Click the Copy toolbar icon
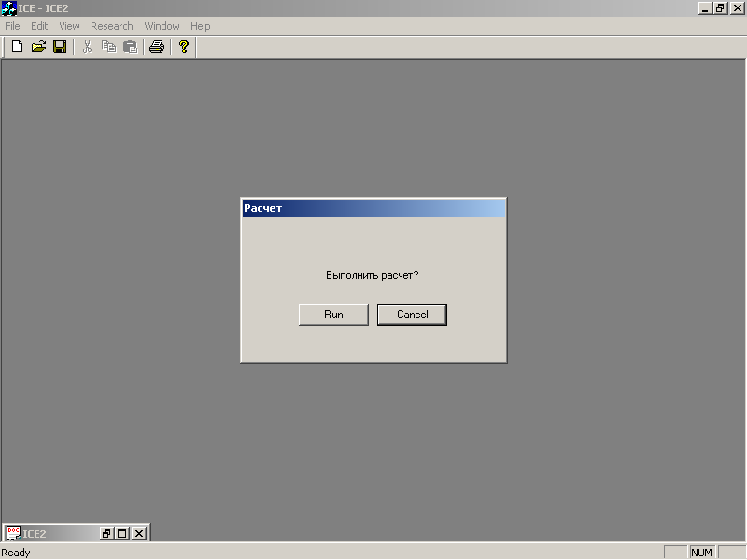The width and height of the screenshot is (747, 560). (108, 47)
